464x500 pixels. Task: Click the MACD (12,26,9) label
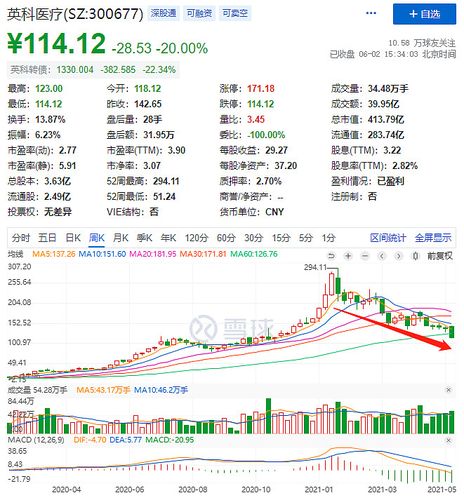[36, 440]
